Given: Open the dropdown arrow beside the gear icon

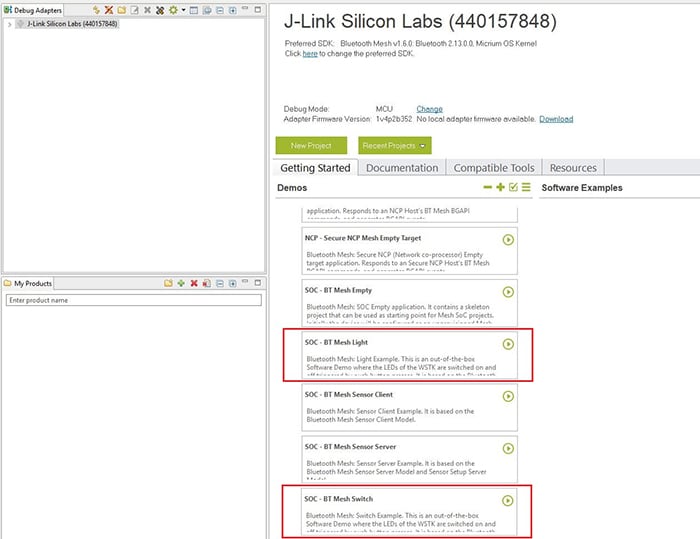Looking at the screenshot, I should 183,10.
